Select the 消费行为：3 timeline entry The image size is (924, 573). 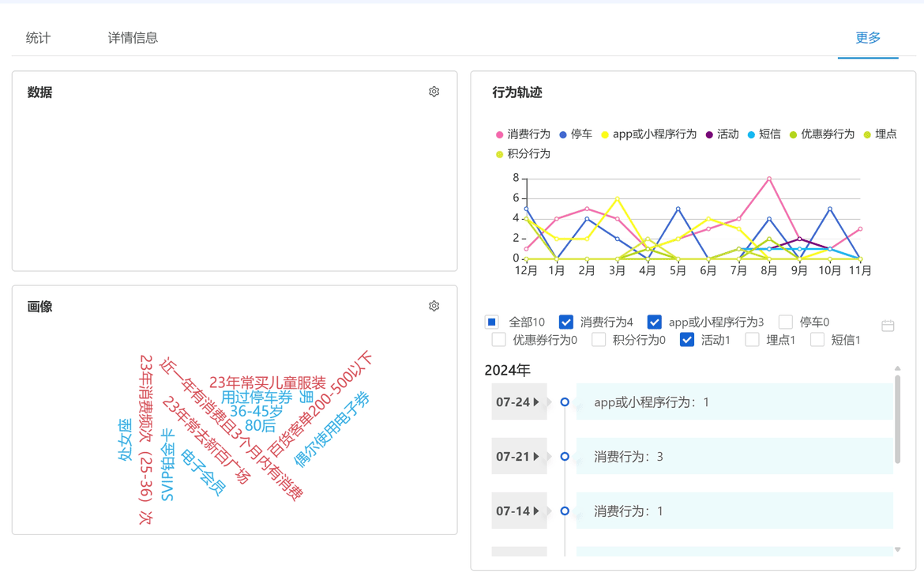734,456
